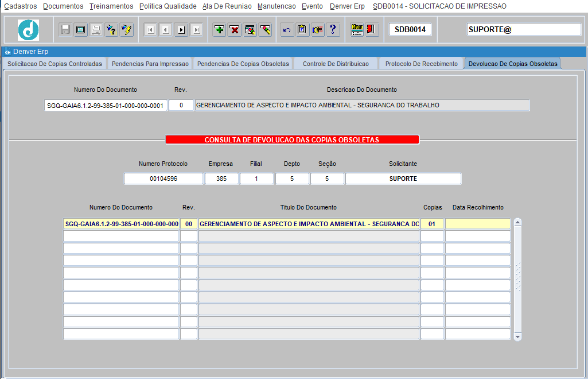Switch to Pendencias Para Impressao tab

point(150,64)
